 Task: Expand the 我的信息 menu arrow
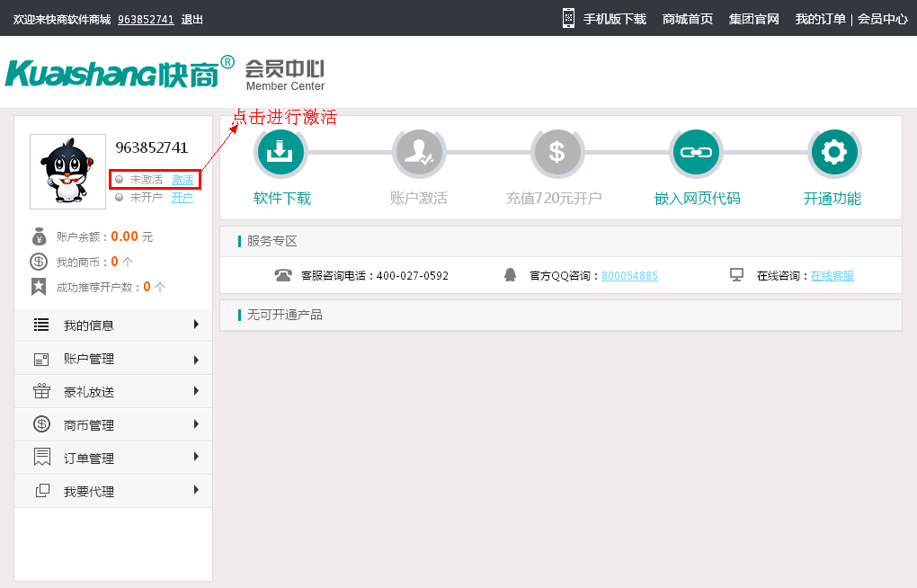(x=196, y=325)
